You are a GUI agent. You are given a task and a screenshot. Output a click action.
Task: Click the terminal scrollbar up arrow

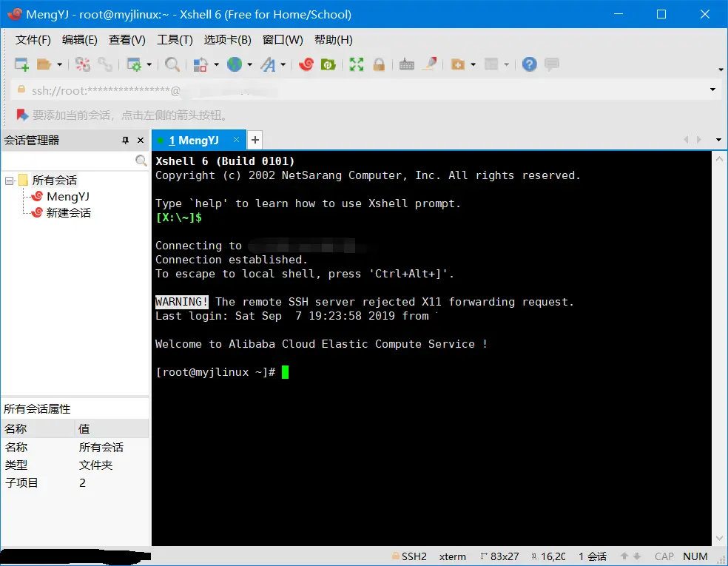pos(719,159)
